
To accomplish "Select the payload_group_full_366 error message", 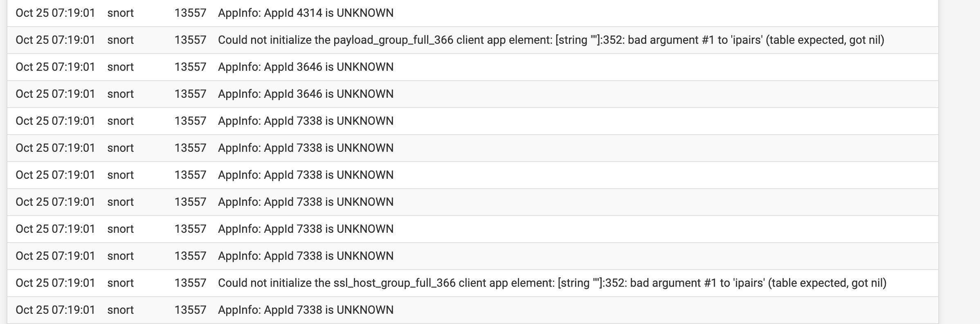I will tap(551, 40).
